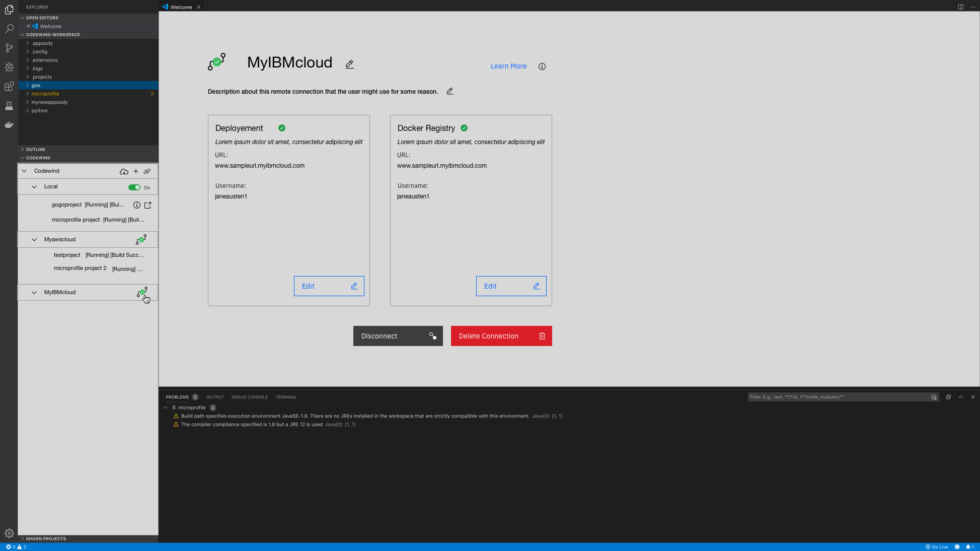Switch to the Terminal tab

coord(286,397)
